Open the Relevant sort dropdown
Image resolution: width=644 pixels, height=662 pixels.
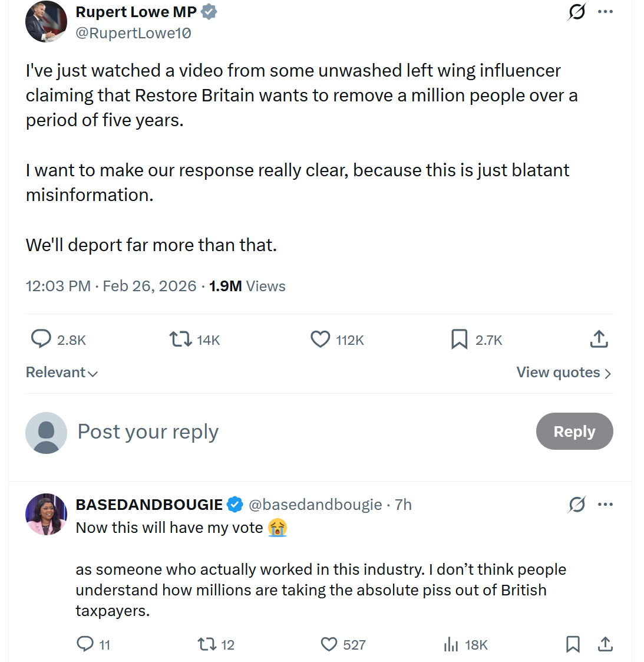62,373
